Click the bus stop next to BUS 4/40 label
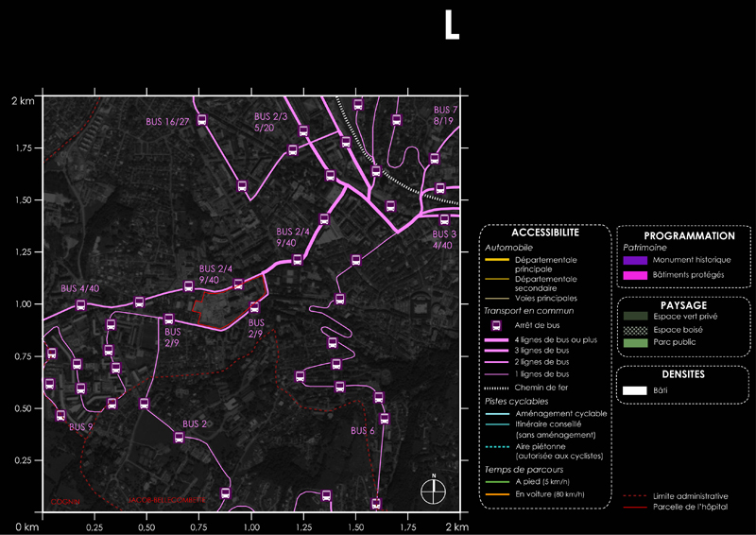The height and width of the screenshot is (535, 756). pos(80,305)
